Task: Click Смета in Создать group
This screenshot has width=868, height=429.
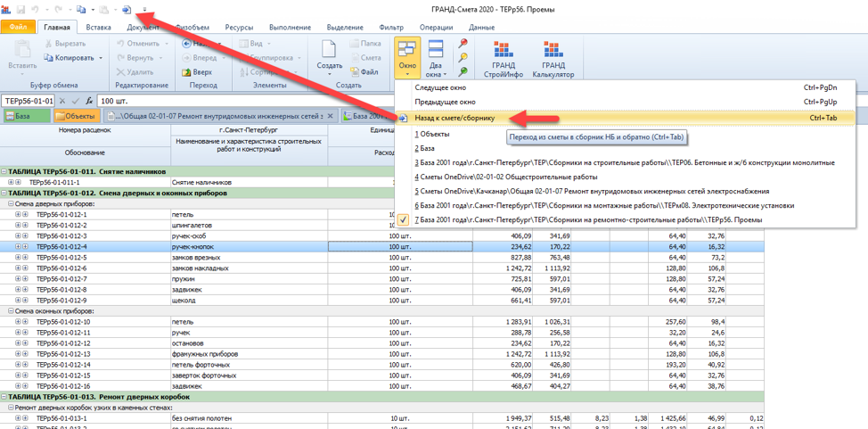Action: coord(366,58)
